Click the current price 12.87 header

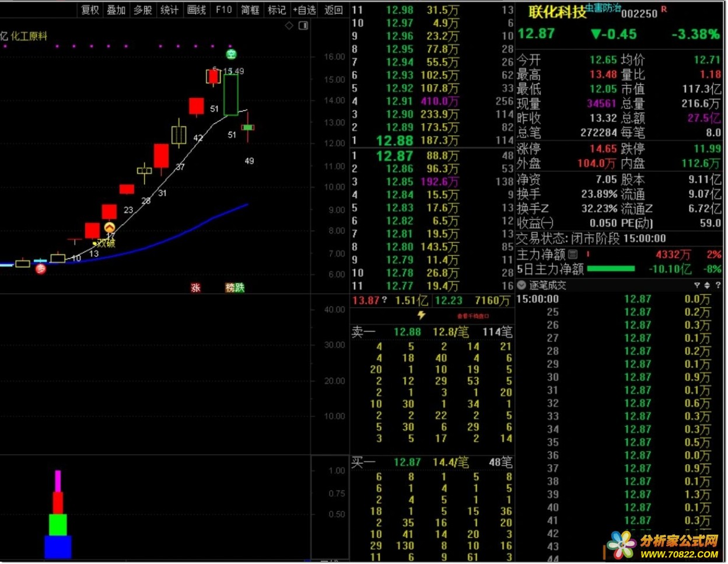(536, 34)
